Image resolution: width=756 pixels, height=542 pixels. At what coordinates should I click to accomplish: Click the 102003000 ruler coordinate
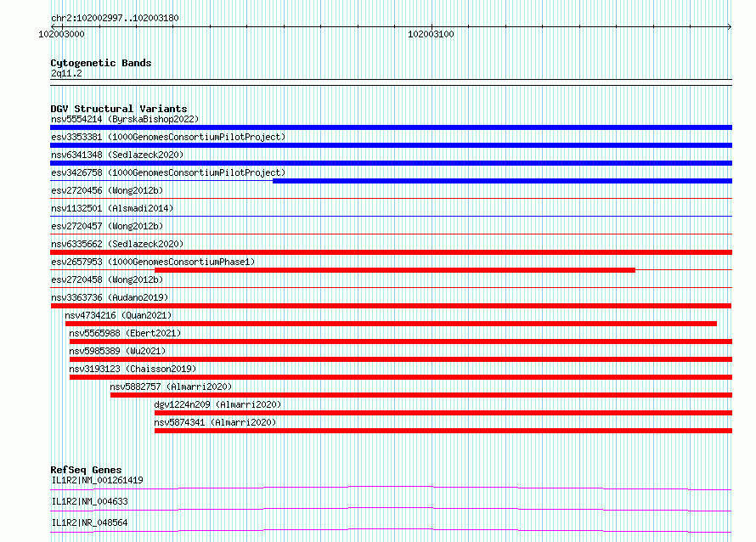61,34
